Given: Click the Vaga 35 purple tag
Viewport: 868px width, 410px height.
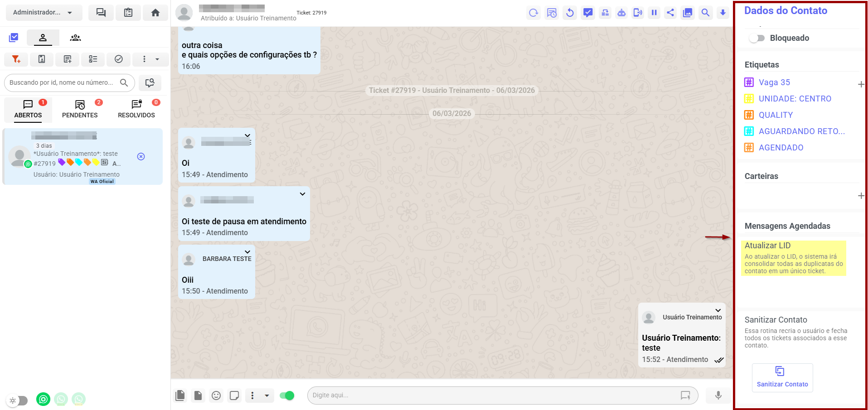Looking at the screenshot, I should pyautogui.click(x=774, y=82).
